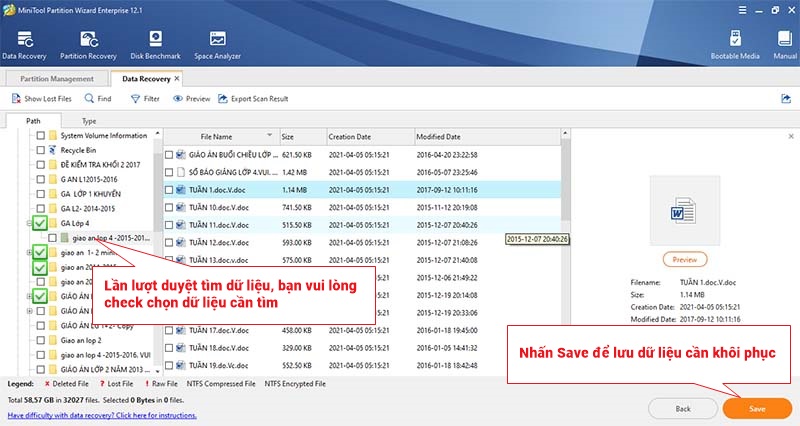Check the TUẦN 19.do.Vc.doc checkbox
Screen dimensions: 800x426
[169, 365]
